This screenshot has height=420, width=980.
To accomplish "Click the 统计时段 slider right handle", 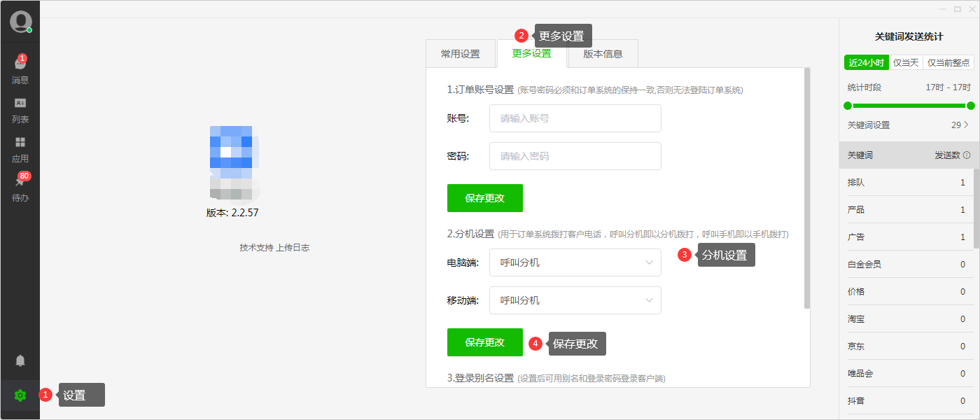I will point(970,106).
